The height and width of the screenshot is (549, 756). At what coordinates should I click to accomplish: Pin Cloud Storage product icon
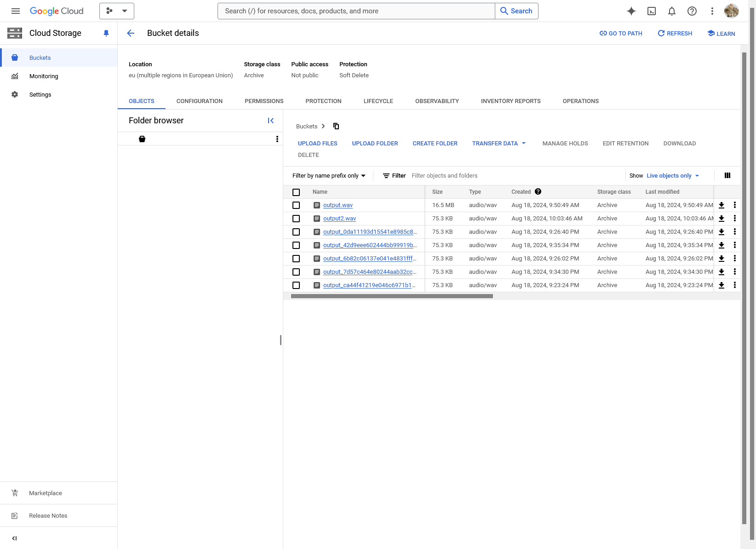[106, 33]
